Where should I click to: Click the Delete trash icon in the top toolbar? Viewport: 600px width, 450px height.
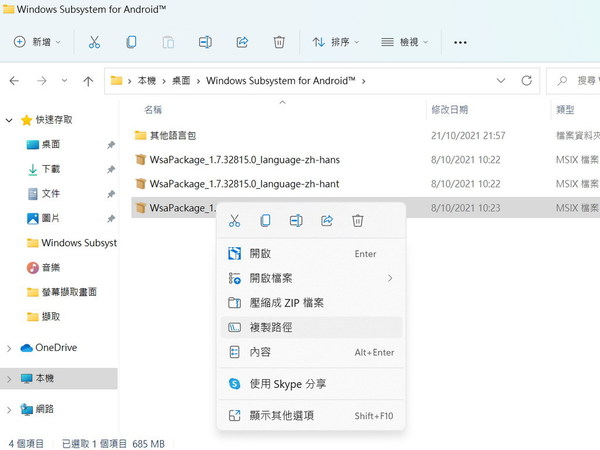pyautogui.click(x=279, y=42)
